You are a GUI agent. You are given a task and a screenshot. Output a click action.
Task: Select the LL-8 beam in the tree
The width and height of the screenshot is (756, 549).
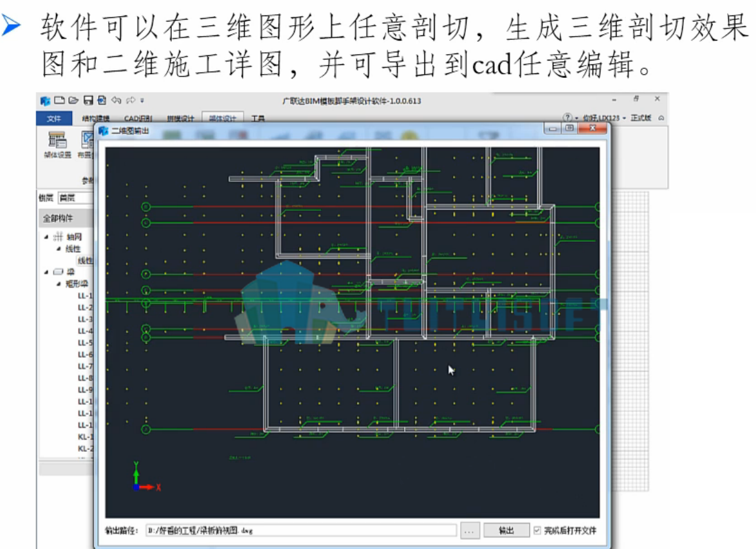[x=85, y=378]
